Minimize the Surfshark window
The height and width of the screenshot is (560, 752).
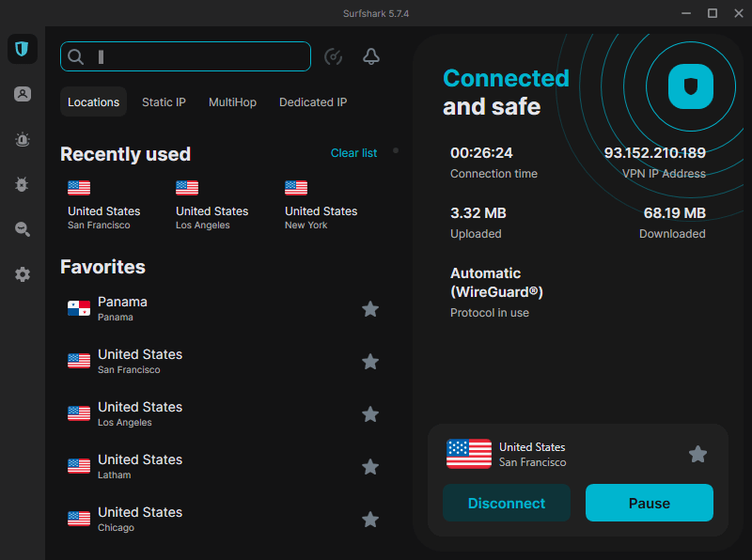point(686,13)
